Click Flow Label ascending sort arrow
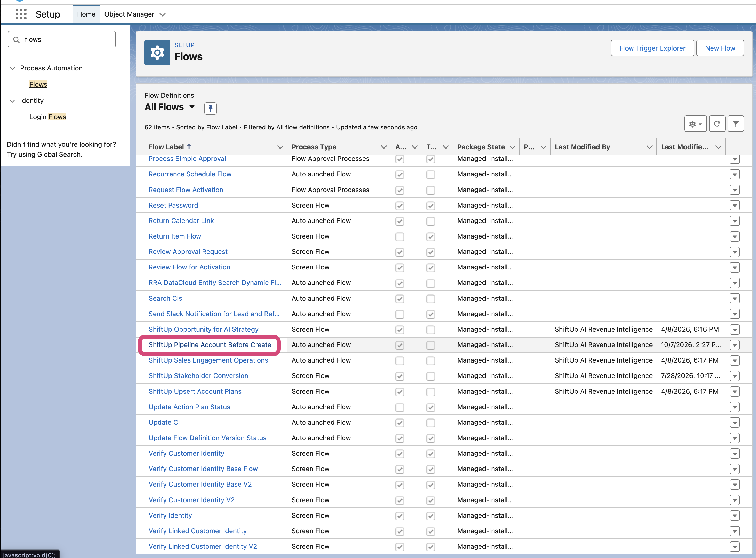Screen dimensions: 756x558 [189, 147]
